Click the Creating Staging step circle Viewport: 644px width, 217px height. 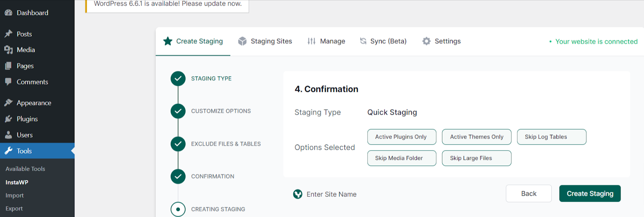tap(178, 209)
